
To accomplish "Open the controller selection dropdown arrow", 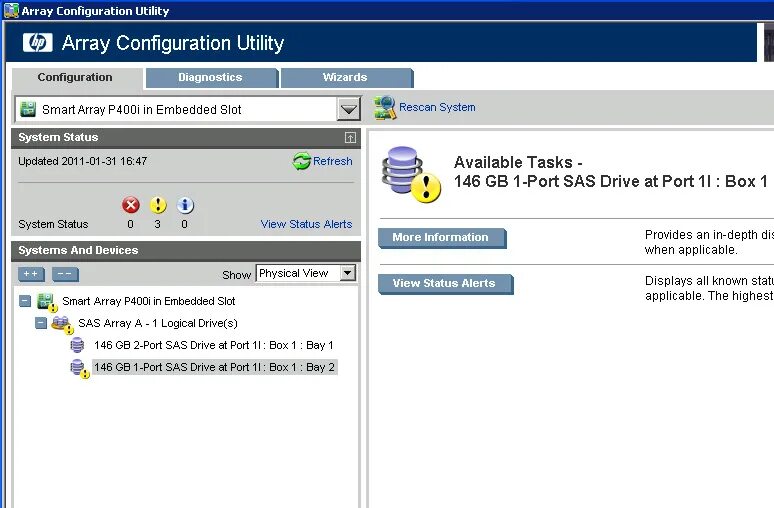I will (348, 109).
